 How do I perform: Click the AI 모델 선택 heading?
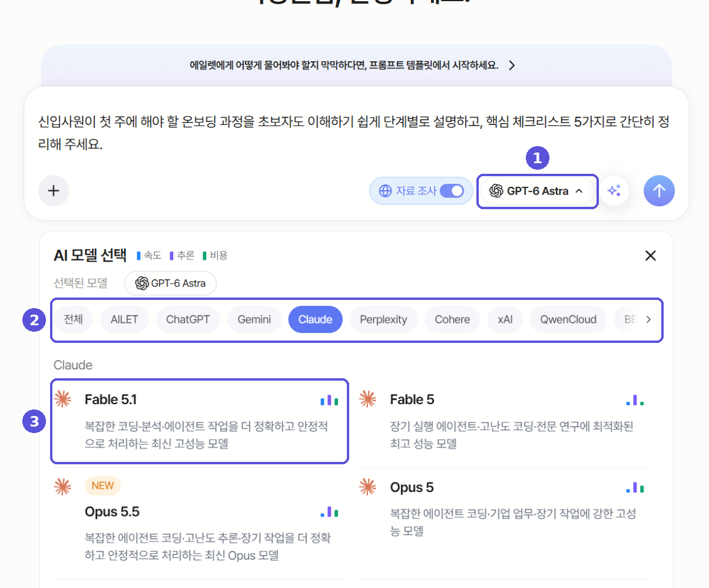(x=90, y=255)
